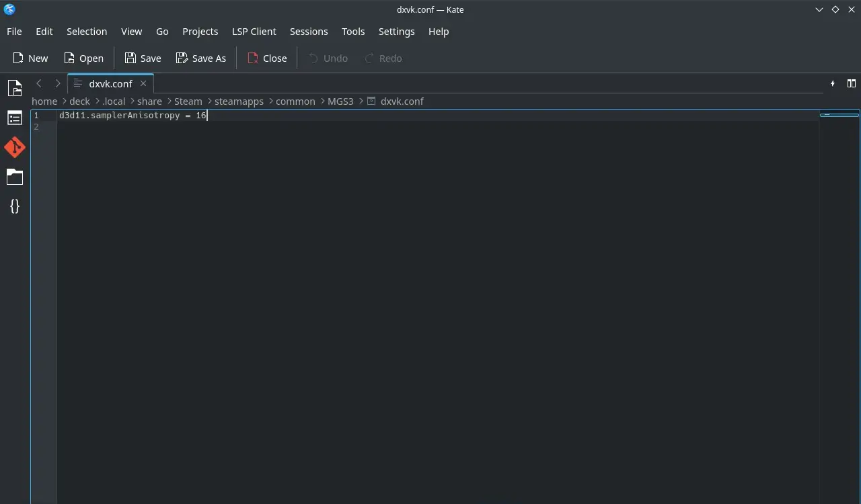Click line number 1 in the gutter
This screenshot has width=861, height=504.
click(x=36, y=116)
